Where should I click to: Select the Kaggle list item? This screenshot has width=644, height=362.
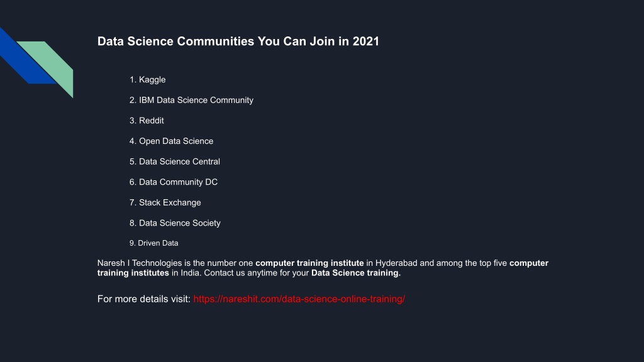click(152, 80)
